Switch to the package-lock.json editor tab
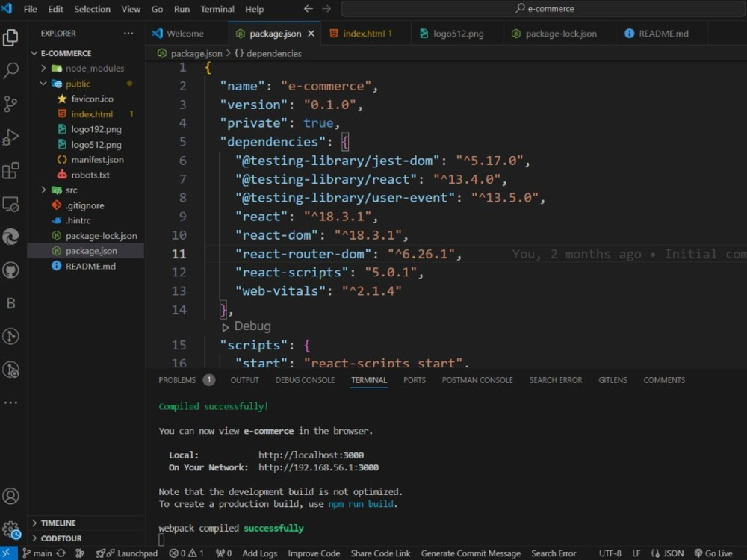Viewport: 747px width, 560px height. (x=560, y=34)
